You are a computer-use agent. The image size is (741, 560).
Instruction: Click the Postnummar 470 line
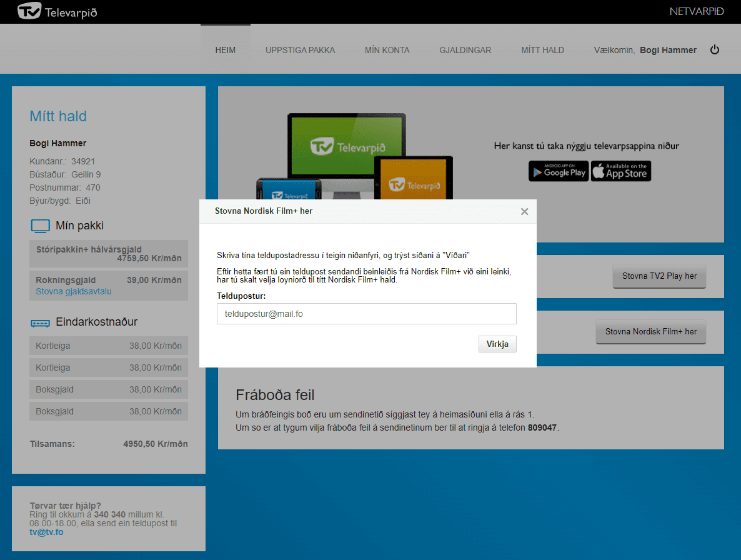(x=65, y=187)
